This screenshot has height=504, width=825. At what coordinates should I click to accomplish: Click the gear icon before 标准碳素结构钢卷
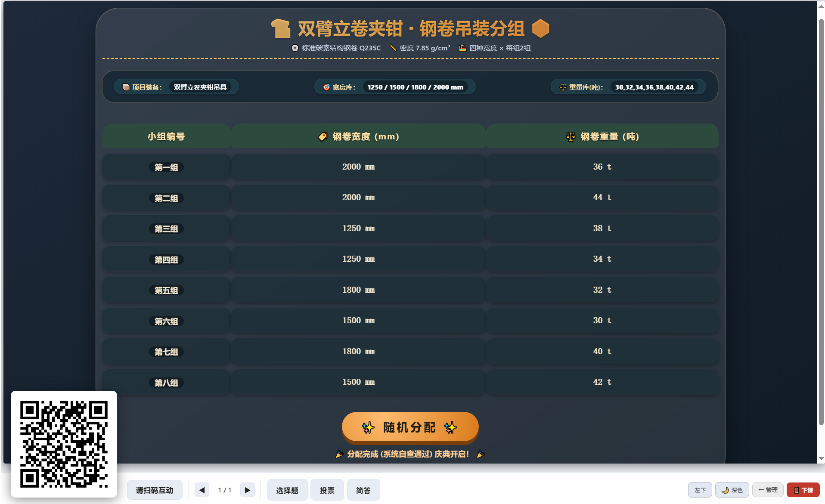point(295,48)
